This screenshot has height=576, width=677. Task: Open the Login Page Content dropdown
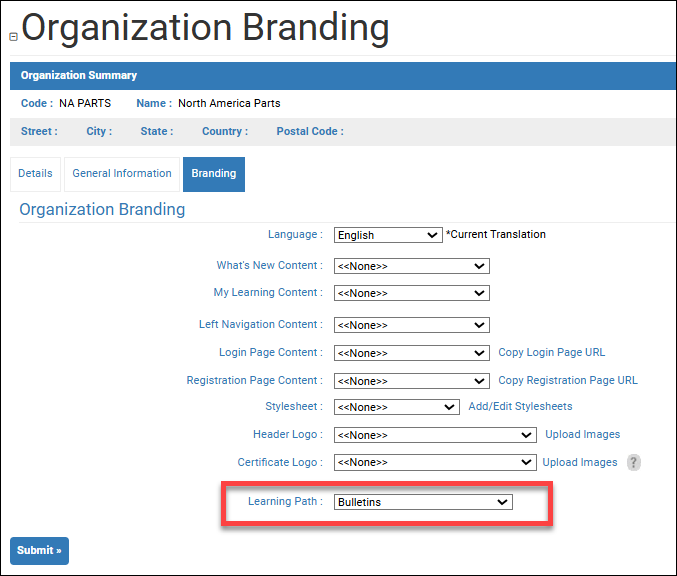(x=411, y=353)
